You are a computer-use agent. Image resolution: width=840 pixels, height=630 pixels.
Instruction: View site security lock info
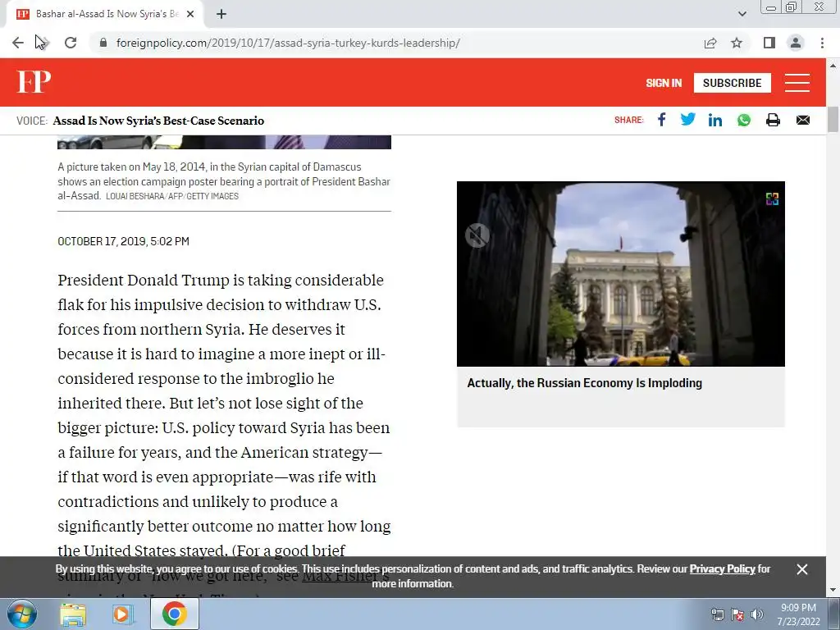click(x=103, y=43)
